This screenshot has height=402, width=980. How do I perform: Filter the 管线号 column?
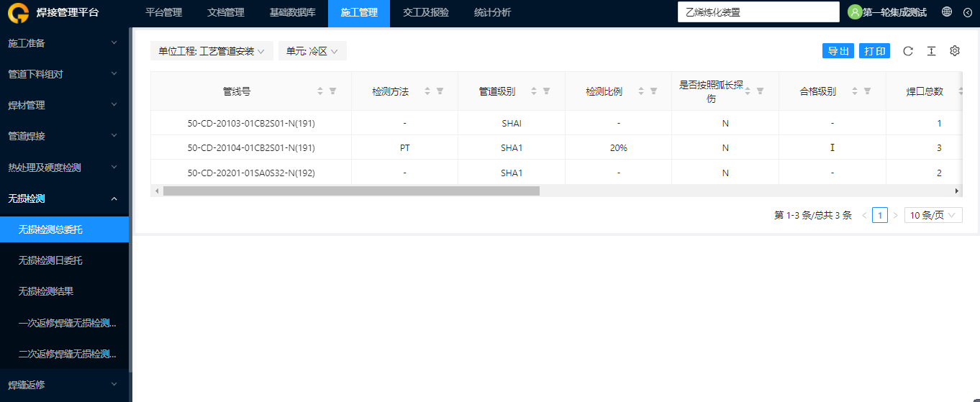(333, 91)
